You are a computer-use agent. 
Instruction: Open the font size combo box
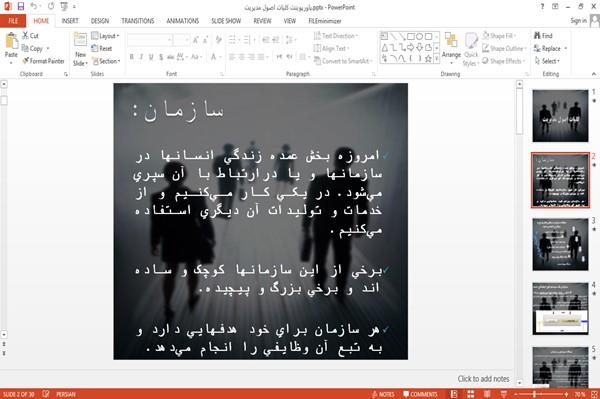(x=181, y=40)
